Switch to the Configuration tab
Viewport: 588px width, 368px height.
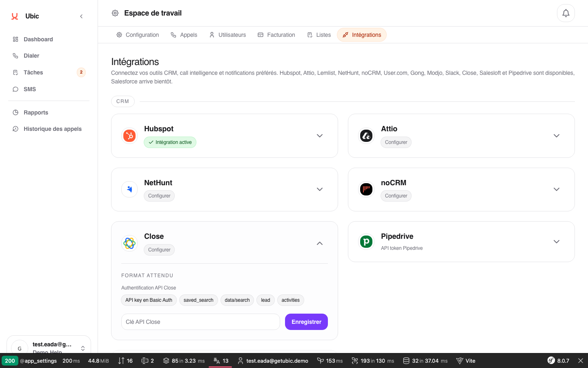pyautogui.click(x=138, y=35)
